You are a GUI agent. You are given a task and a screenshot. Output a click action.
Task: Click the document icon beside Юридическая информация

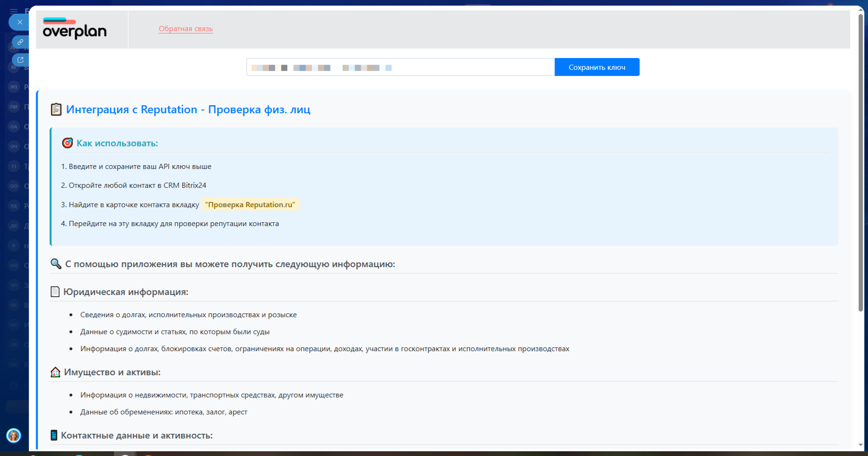coord(55,292)
